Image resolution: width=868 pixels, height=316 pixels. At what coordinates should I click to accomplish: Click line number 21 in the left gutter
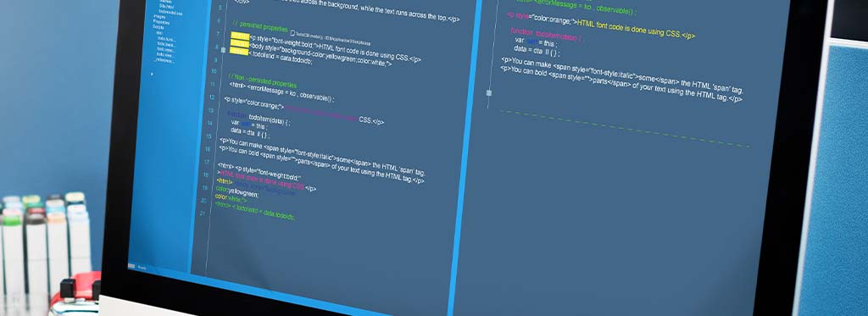coord(202,213)
